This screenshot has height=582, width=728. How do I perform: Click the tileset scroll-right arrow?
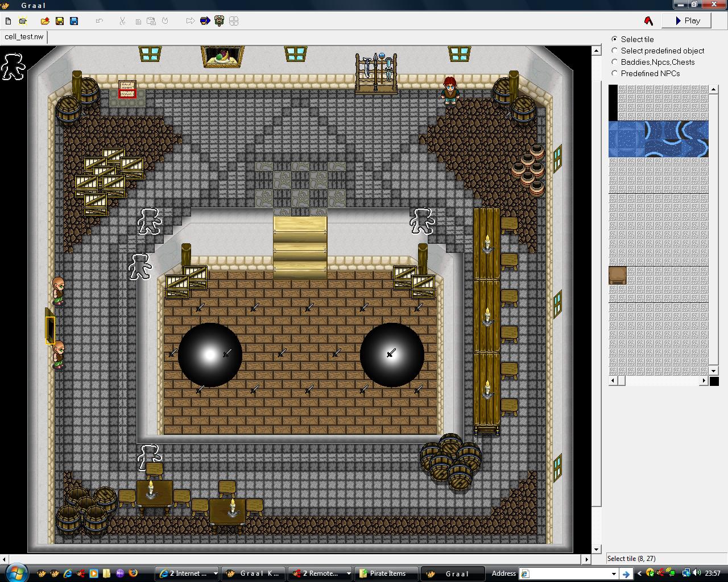[704, 381]
